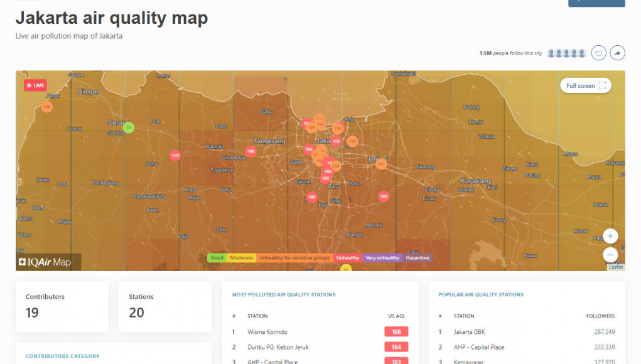Viewport: 641px width, 364px height.
Task: Open the orange 121 marker at Bekasi
Action: tap(380, 164)
